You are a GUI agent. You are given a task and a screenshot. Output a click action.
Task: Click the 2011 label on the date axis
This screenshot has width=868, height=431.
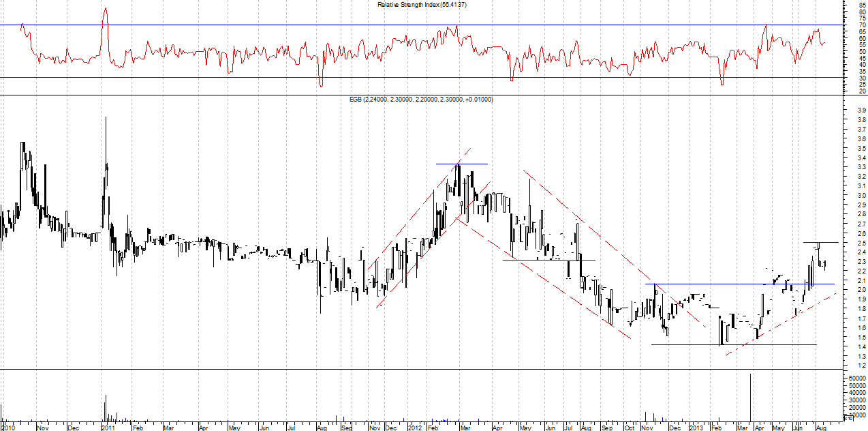108,428
